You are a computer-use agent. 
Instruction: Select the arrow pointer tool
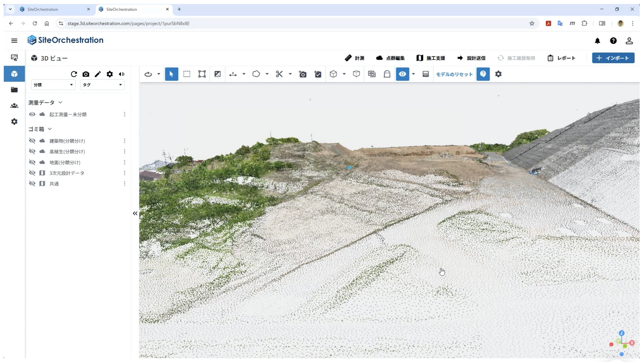click(172, 74)
